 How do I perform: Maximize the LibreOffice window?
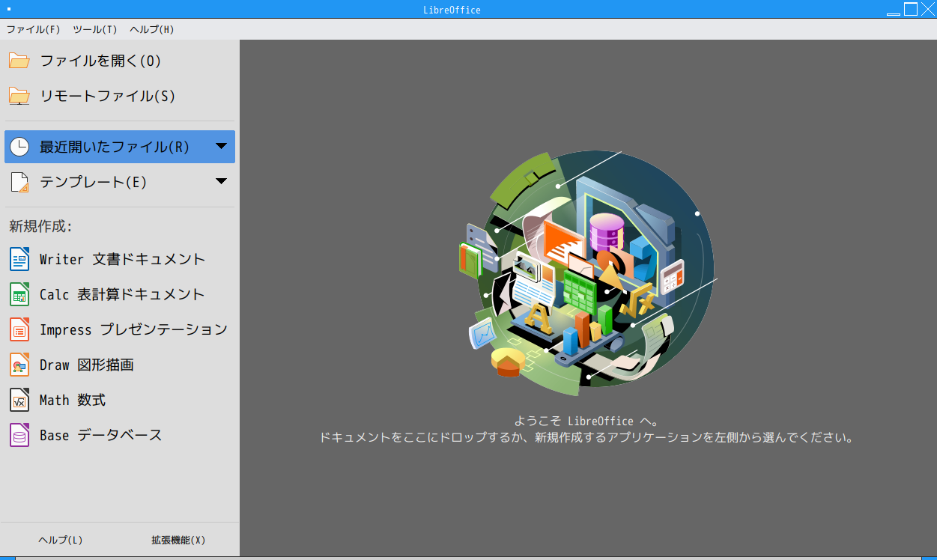click(x=910, y=9)
